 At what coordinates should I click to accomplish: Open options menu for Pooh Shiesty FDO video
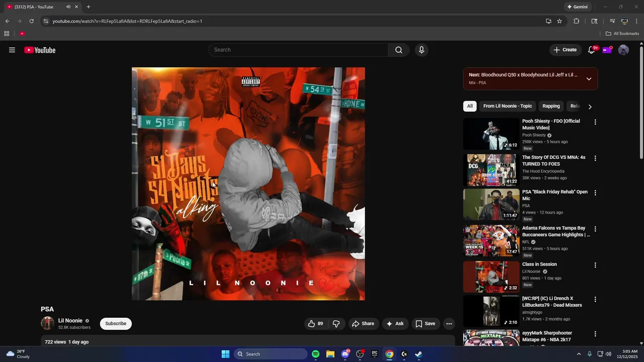[595, 122]
